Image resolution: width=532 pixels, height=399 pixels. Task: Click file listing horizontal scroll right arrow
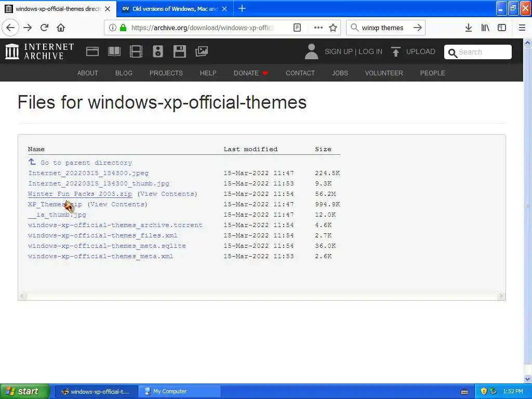point(501,296)
